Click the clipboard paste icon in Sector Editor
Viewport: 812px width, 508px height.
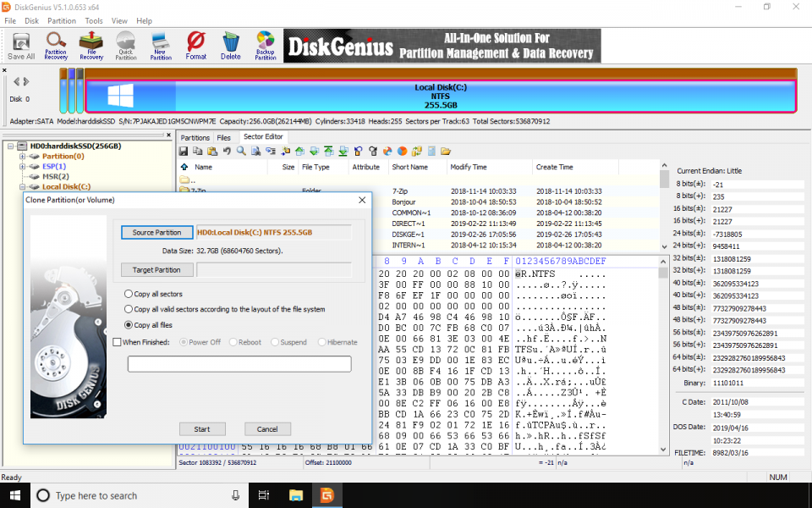tap(211, 152)
